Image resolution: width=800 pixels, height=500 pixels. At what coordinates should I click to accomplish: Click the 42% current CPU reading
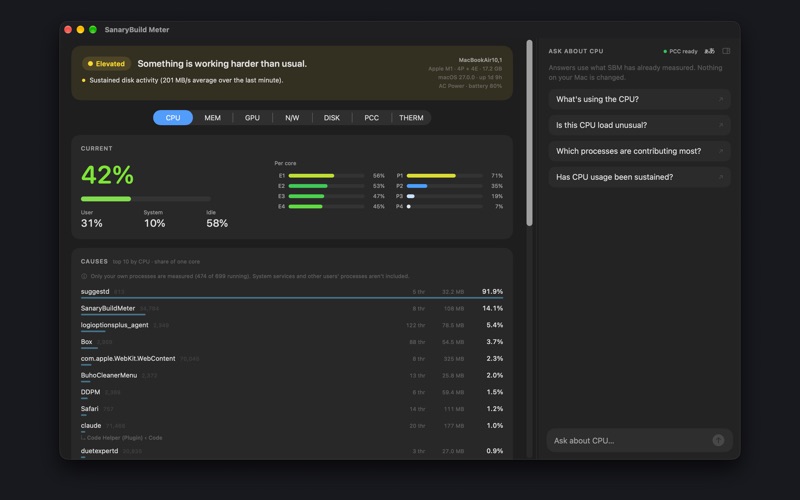click(x=107, y=176)
